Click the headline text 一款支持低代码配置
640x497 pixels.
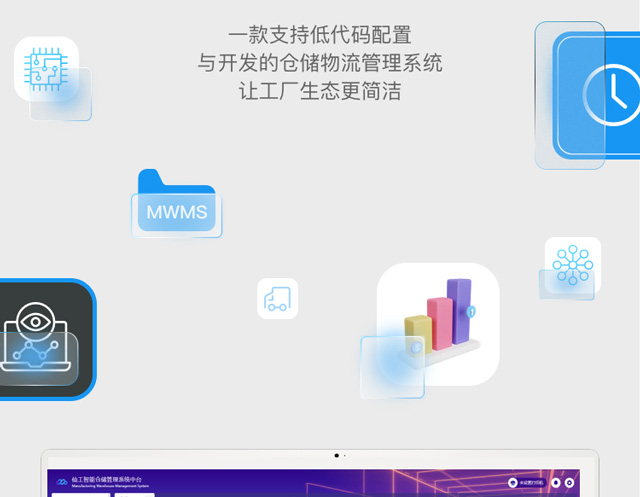coord(320,35)
